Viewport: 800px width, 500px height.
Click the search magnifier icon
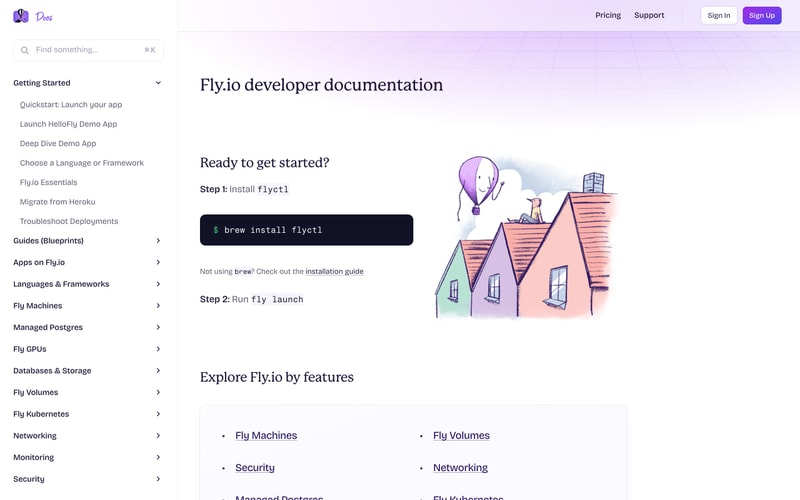point(24,50)
